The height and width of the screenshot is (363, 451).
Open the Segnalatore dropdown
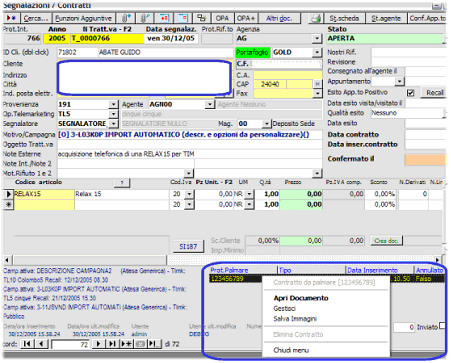coord(114,124)
